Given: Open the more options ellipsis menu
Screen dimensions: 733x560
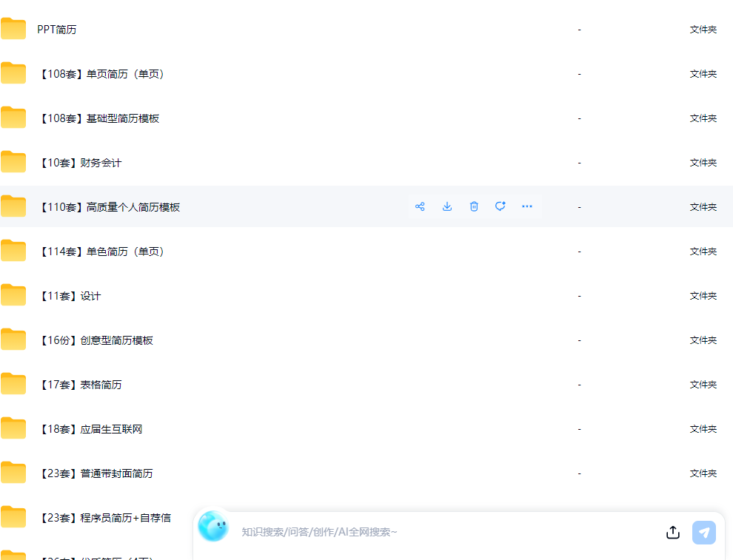Looking at the screenshot, I should [527, 206].
